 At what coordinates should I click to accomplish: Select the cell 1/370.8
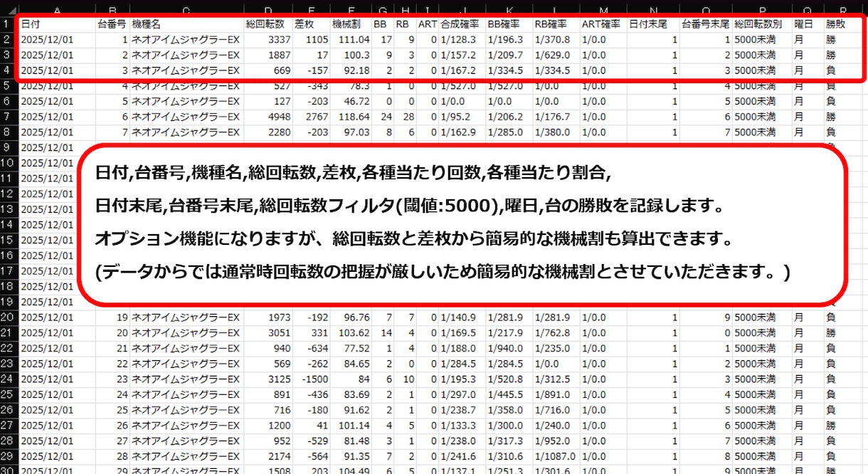tap(556, 39)
